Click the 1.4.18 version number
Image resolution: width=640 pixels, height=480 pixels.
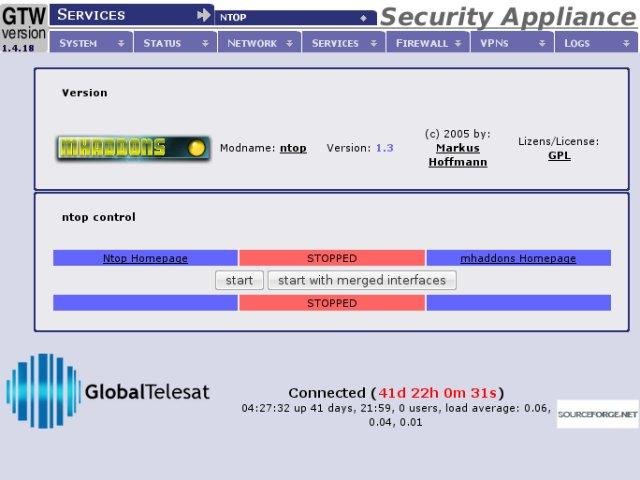click(x=18, y=48)
